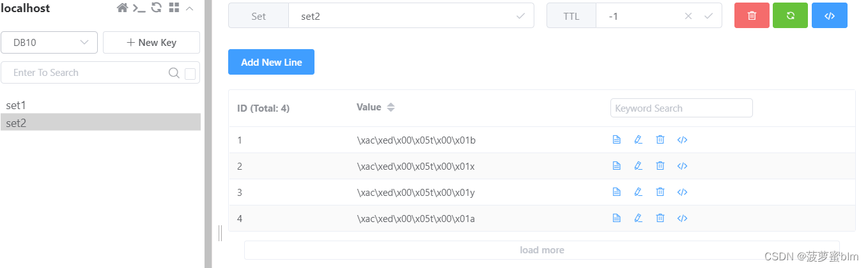The image size is (868, 268).
Task: Click the search magnifier icon
Action: (x=174, y=73)
